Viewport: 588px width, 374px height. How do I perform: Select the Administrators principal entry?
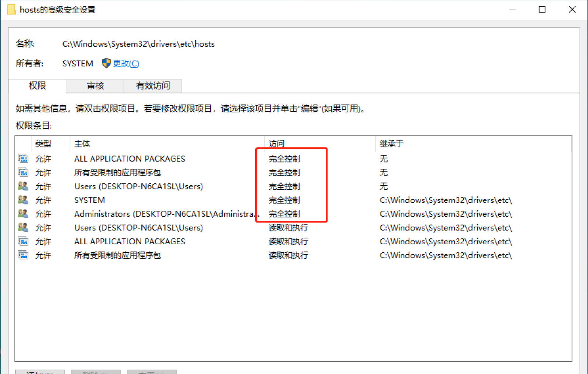[293, 214]
